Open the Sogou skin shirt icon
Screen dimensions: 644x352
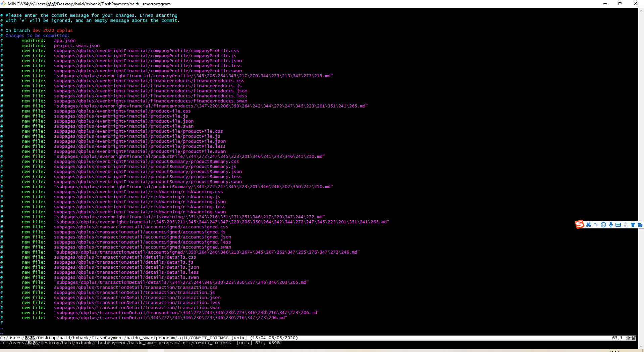coord(633,225)
